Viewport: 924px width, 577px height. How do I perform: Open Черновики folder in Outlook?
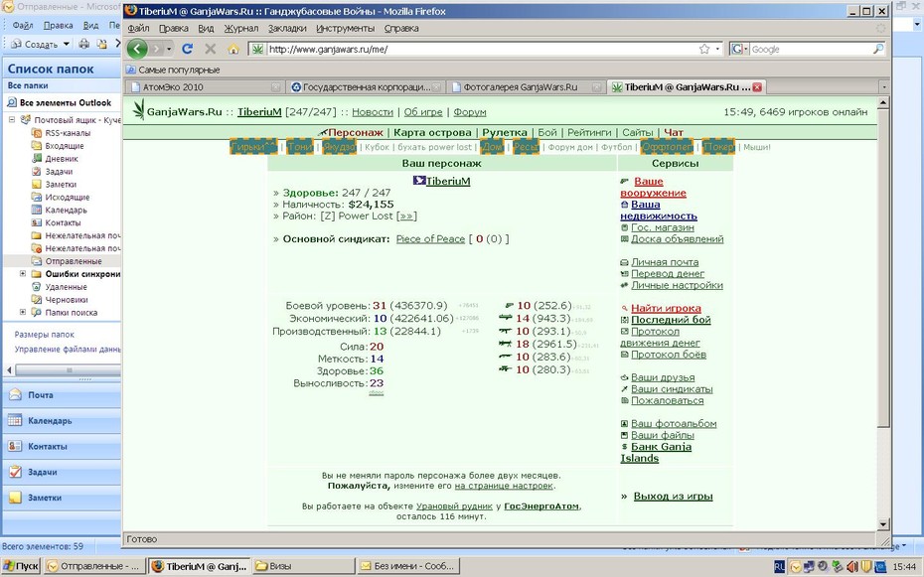click(x=67, y=300)
